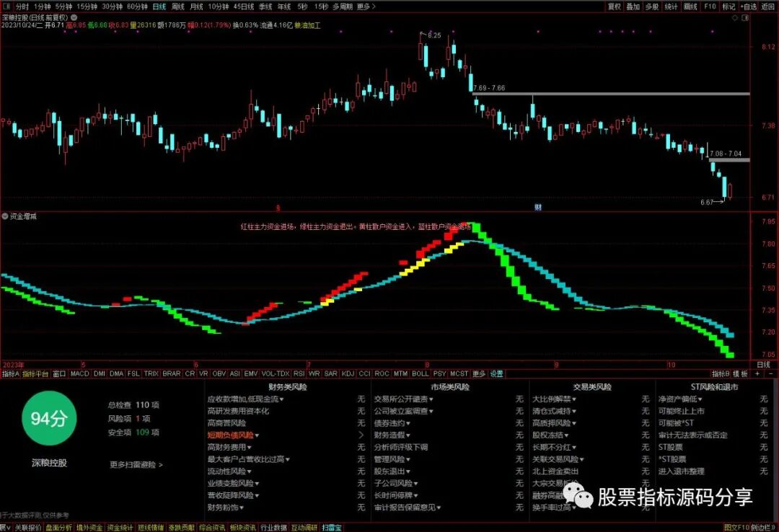Click the 可能终止上市 risk item
Screen dimensions: 779x532
pos(682,411)
